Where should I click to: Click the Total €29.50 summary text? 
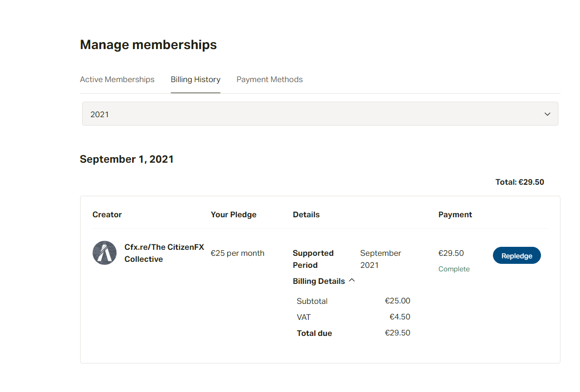point(519,182)
